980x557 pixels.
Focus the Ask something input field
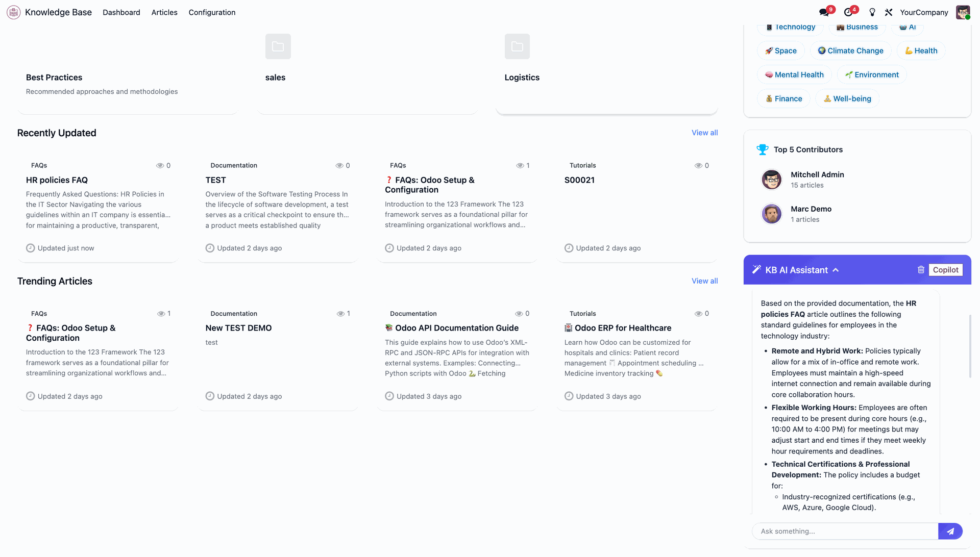point(845,531)
